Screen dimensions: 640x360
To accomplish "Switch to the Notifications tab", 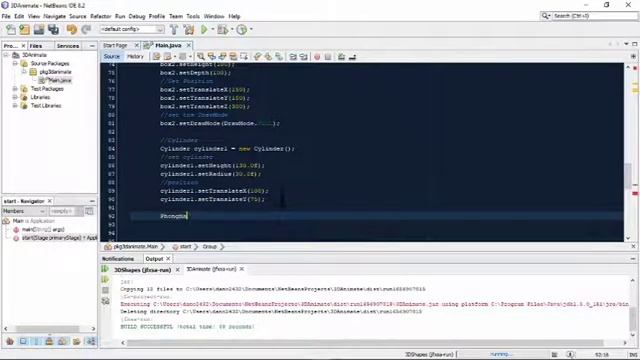I will (118, 259).
